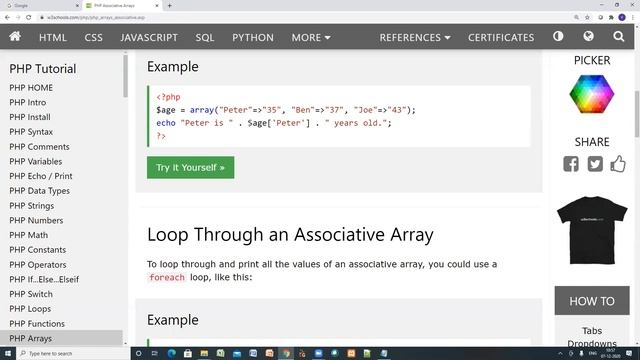640x360 pixels.
Task: Open the PYTHON tutorial menu item
Action: 253,38
